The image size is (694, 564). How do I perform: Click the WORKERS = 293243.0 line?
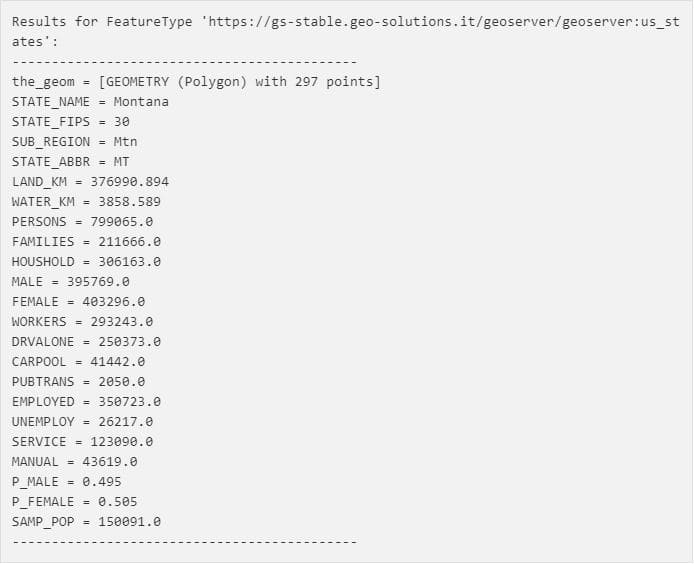pos(82,322)
